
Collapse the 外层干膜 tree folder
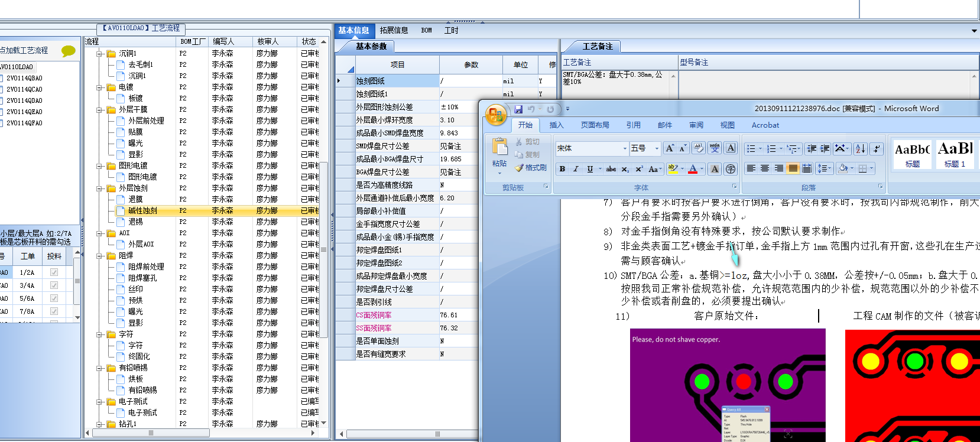tap(100, 109)
